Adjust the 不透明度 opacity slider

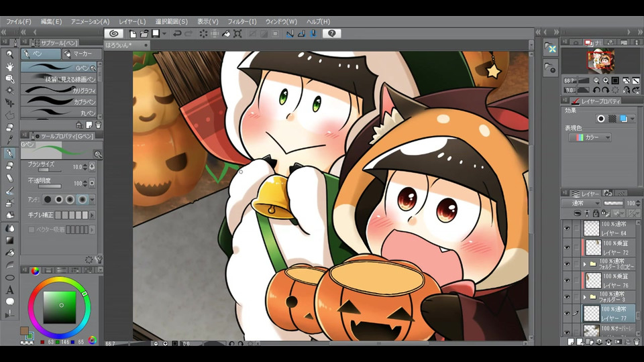click(49, 186)
